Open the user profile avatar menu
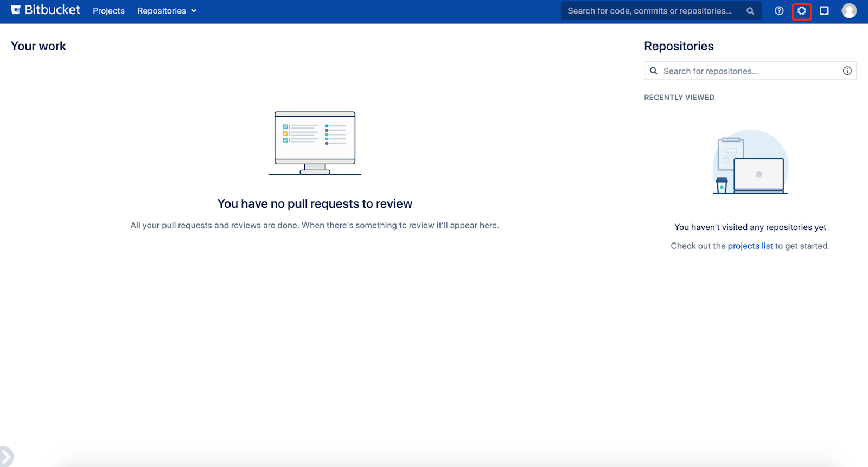Image resolution: width=868 pixels, height=467 pixels. pyautogui.click(x=849, y=11)
